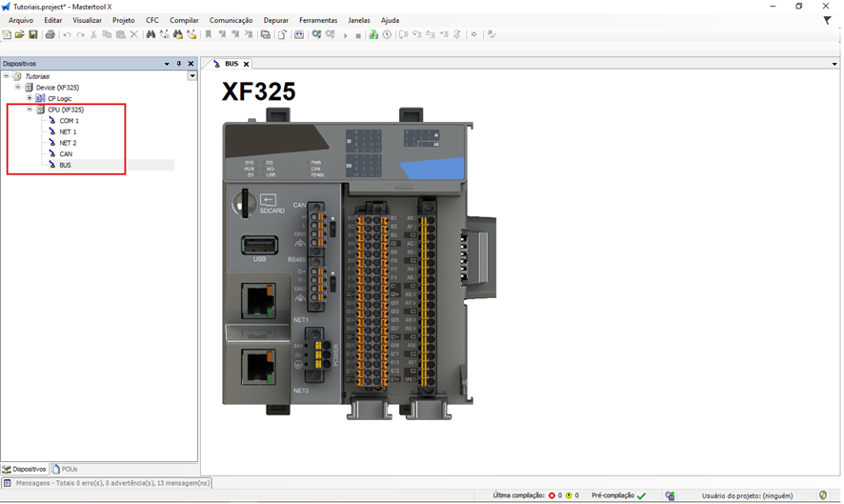Image resolution: width=844 pixels, height=504 pixels.
Task: Close the BUS editor tab
Action: [x=246, y=64]
